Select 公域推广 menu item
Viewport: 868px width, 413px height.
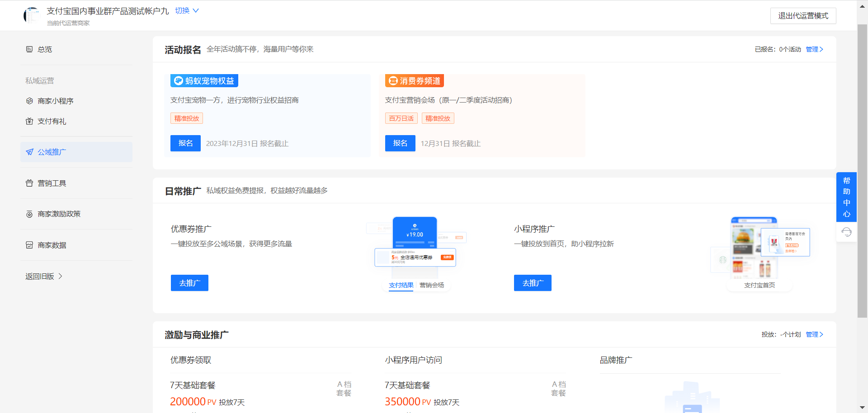tap(76, 152)
